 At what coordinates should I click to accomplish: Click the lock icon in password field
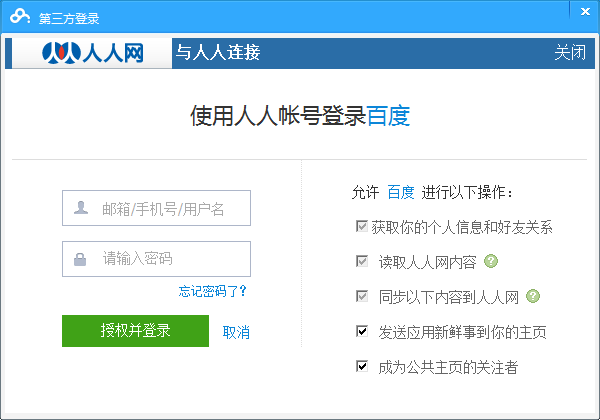[x=80, y=259]
